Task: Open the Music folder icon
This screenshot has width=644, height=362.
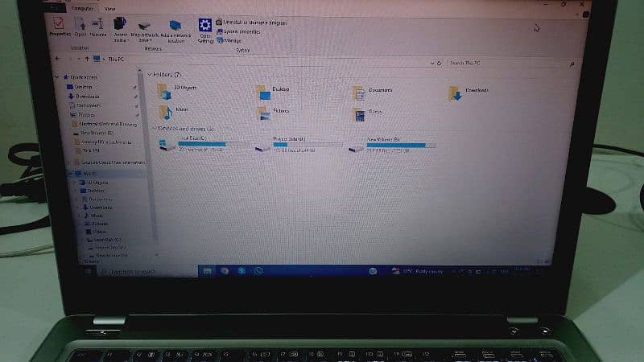Action: tap(165, 111)
